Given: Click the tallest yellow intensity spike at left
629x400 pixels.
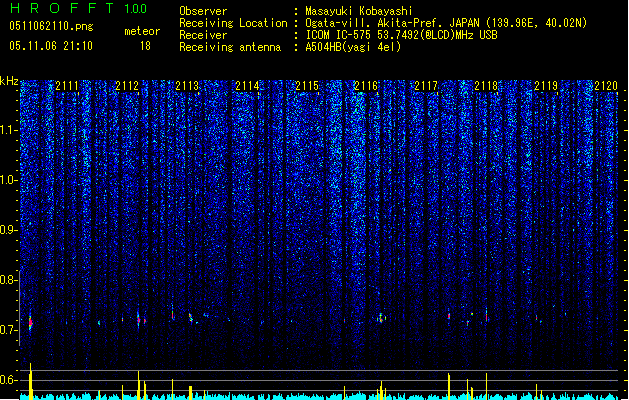Looking at the screenshot, I should pos(30,381).
